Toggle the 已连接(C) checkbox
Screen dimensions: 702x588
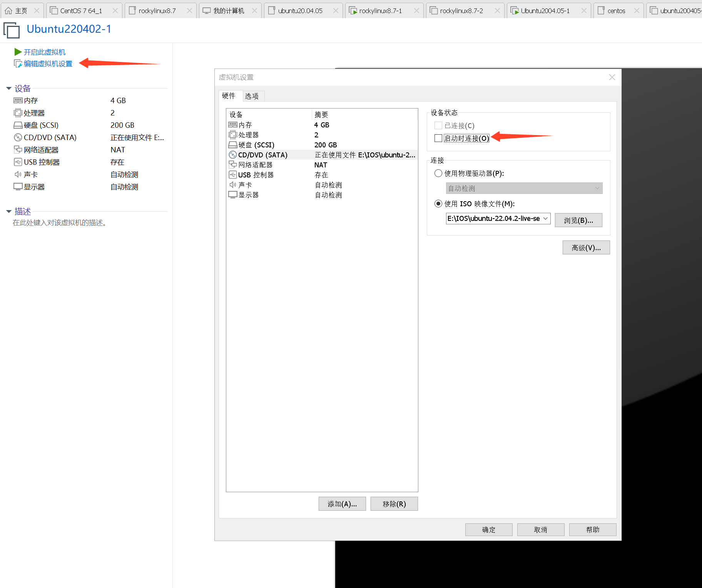tap(438, 125)
